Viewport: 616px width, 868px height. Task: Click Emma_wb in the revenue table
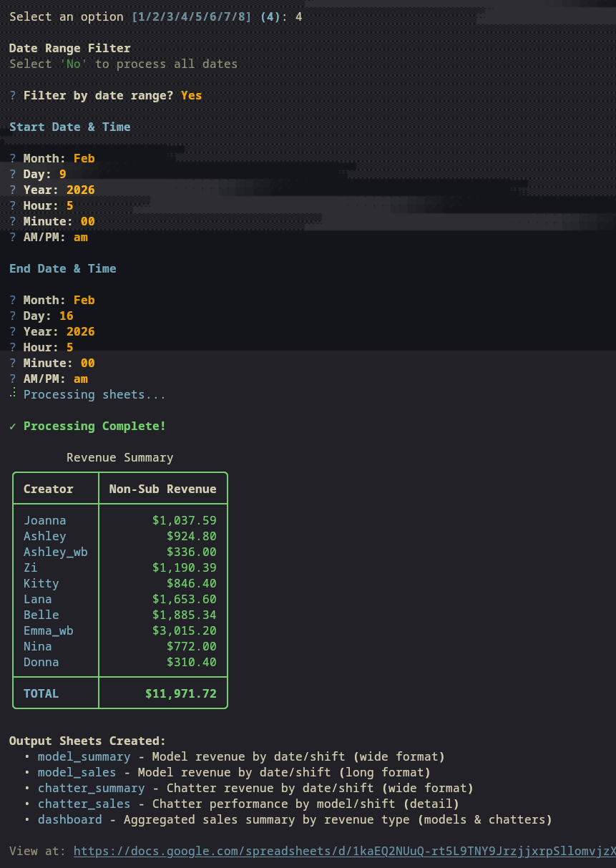pyautogui.click(x=48, y=630)
